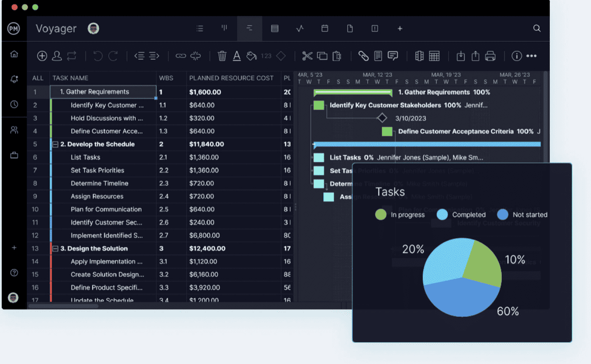Open the info circle icon
591x364 pixels.
[x=517, y=56]
